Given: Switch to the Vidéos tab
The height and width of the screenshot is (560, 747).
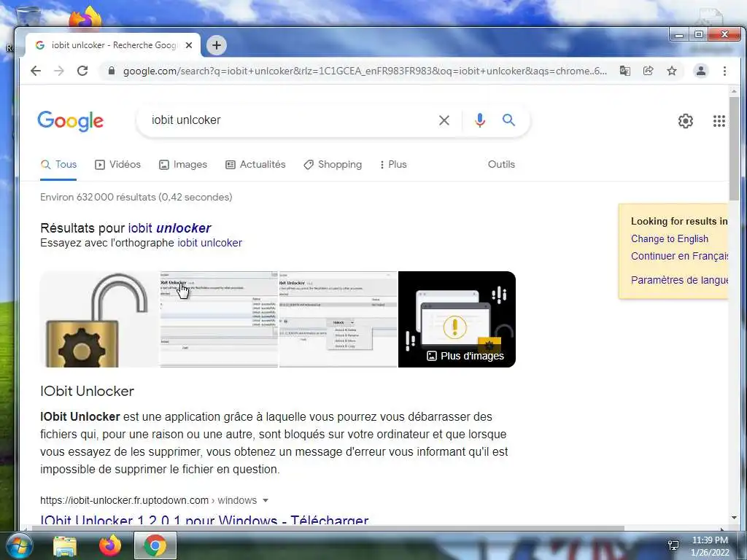Looking at the screenshot, I should [117, 165].
